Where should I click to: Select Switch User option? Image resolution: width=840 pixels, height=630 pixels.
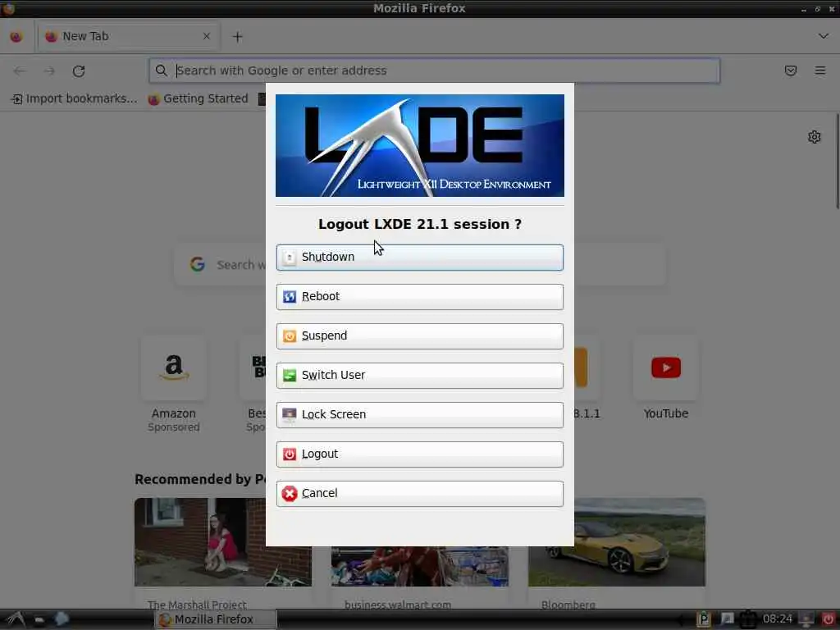click(x=419, y=376)
